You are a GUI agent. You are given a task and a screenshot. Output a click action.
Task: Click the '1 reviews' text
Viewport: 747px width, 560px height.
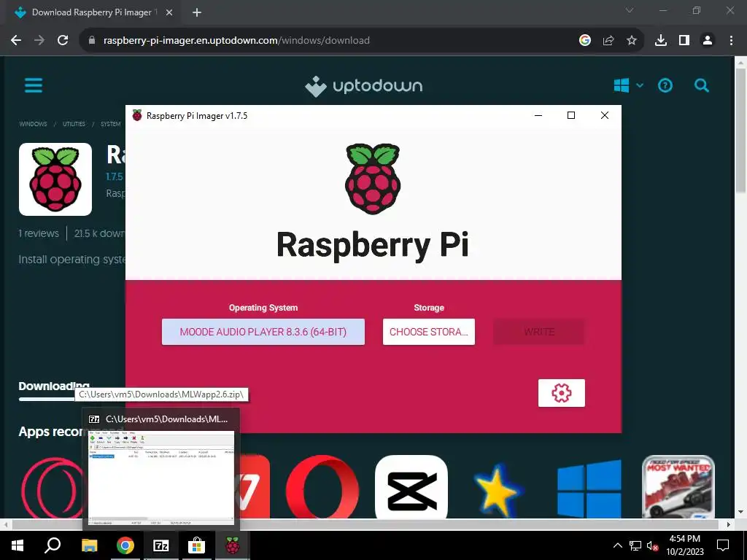[39, 233]
